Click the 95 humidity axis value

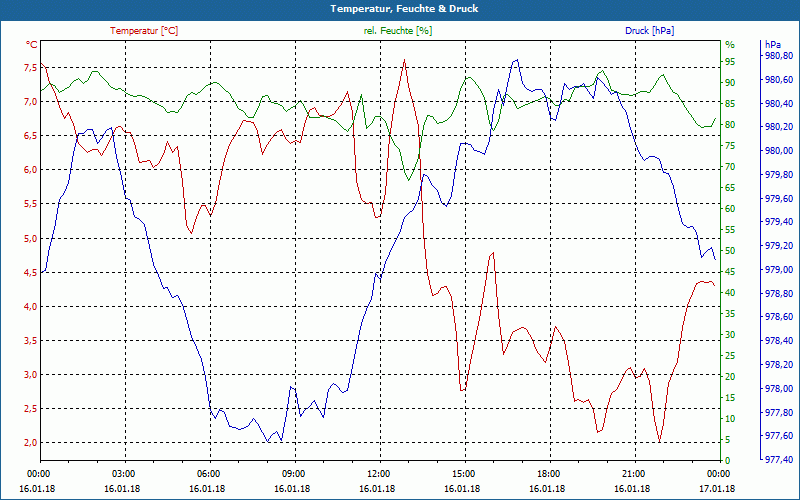[730, 62]
